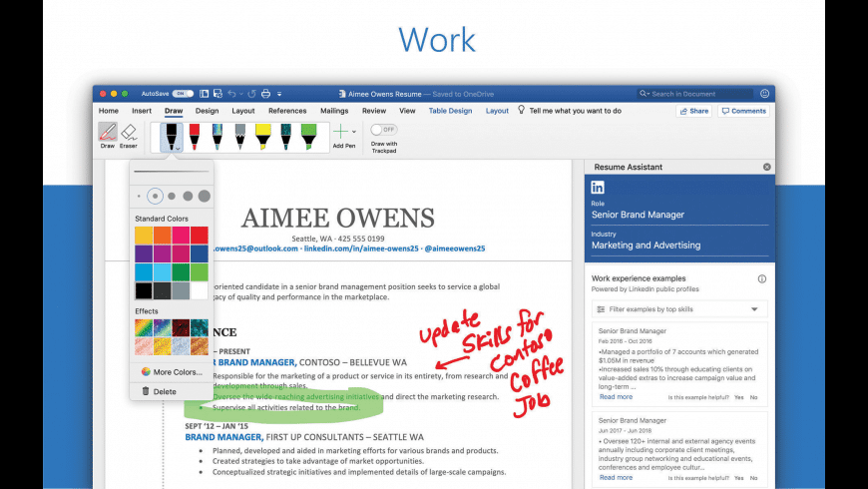Image resolution: width=868 pixels, height=489 pixels.
Task: Click the redo icon in title bar
Action: [x=251, y=94]
